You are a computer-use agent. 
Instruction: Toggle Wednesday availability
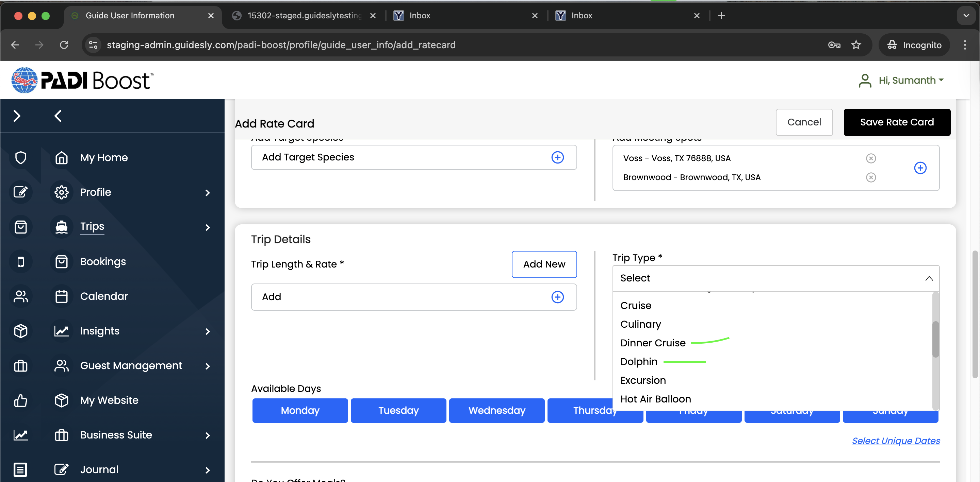(x=496, y=410)
